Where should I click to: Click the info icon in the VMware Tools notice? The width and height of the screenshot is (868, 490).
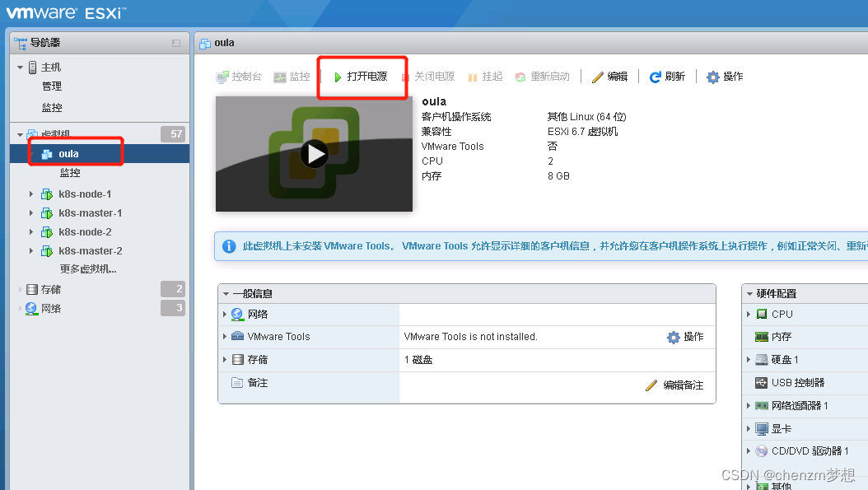(229, 246)
